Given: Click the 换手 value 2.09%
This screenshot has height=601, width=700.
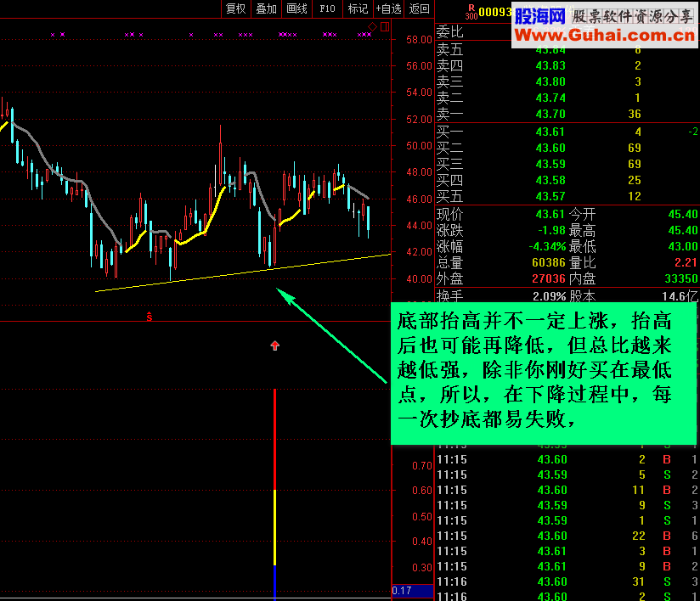Looking at the screenshot, I should click(549, 295).
